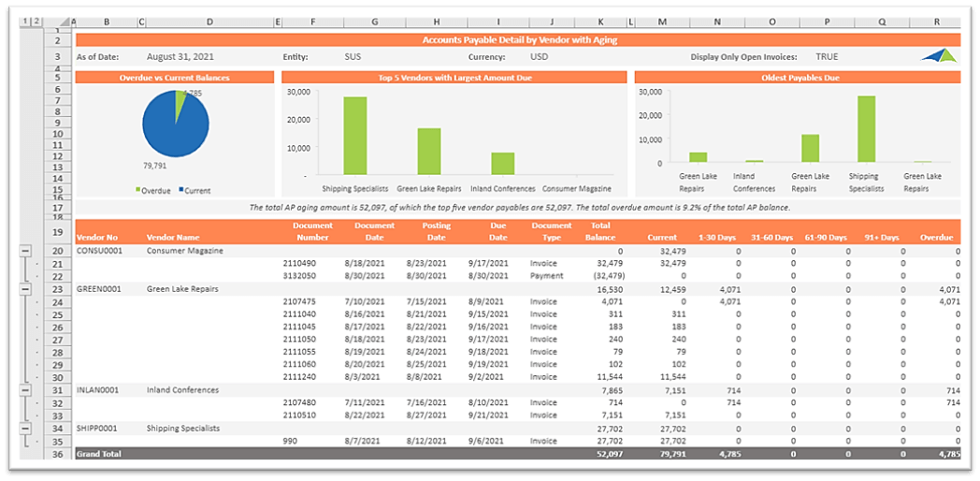
Task: Collapse the Inland Conferences row group
Action: tap(25, 390)
